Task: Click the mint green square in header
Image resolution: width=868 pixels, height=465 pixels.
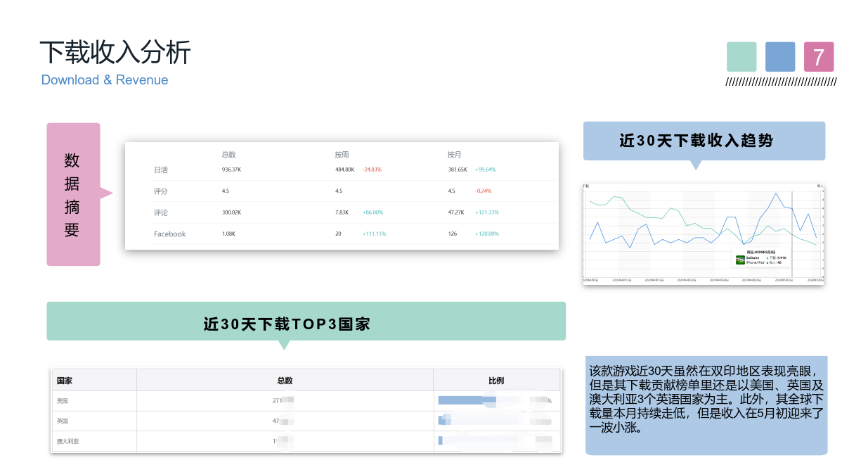Action: pyautogui.click(x=741, y=57)
